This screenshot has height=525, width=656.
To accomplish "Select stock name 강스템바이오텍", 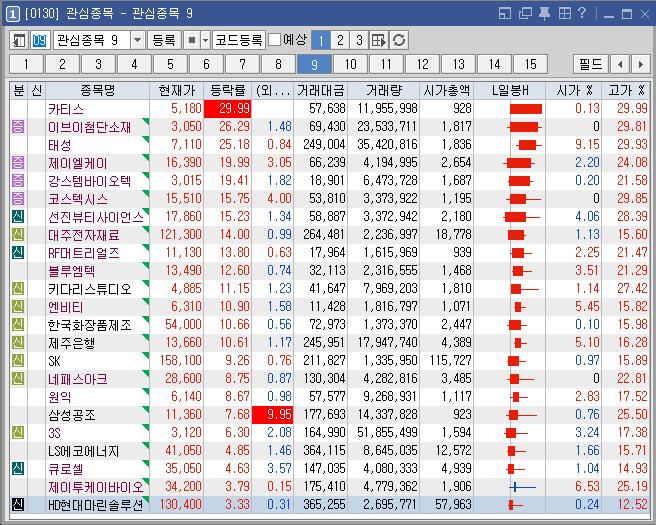I will [90, 181].
